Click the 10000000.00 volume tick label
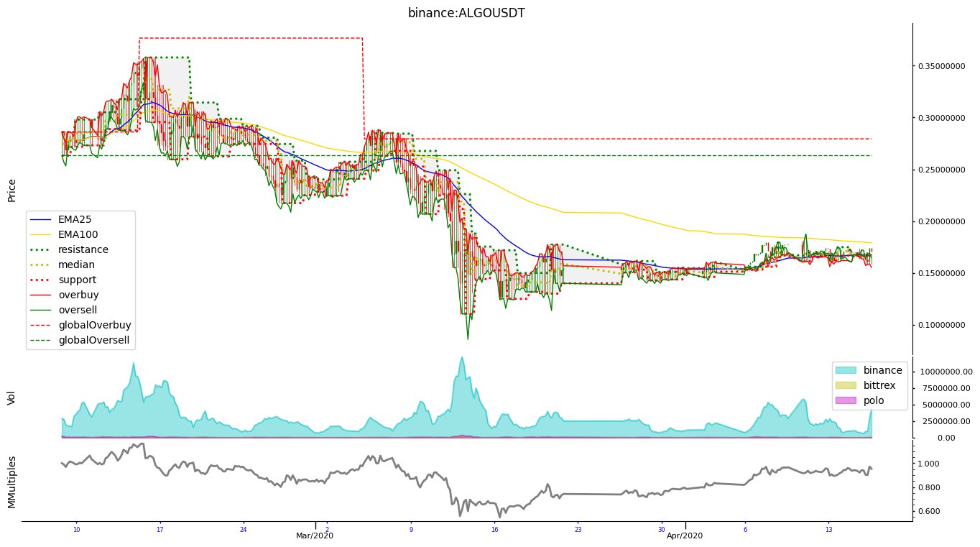 [x=946, y=372]
